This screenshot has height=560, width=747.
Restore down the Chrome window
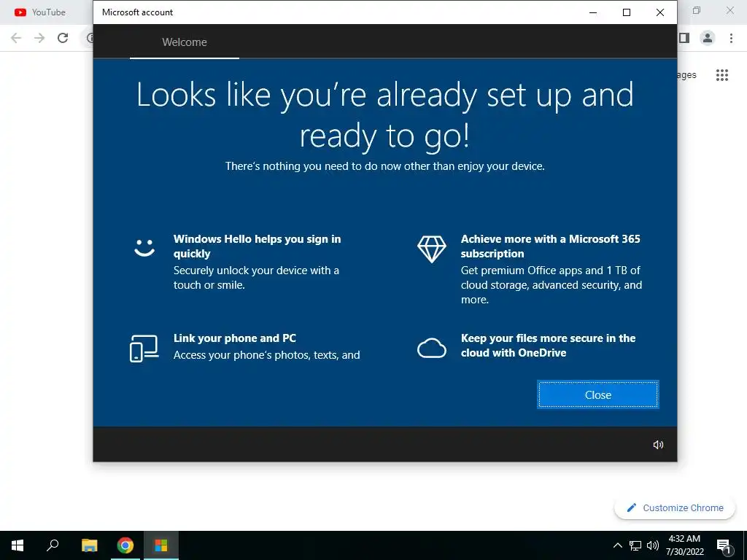[x=697, y=10]
